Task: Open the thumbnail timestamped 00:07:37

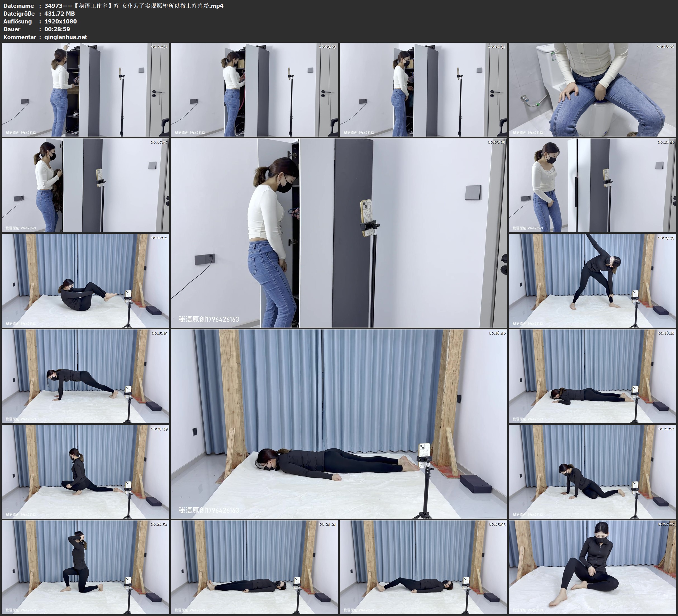Action: 85,185
